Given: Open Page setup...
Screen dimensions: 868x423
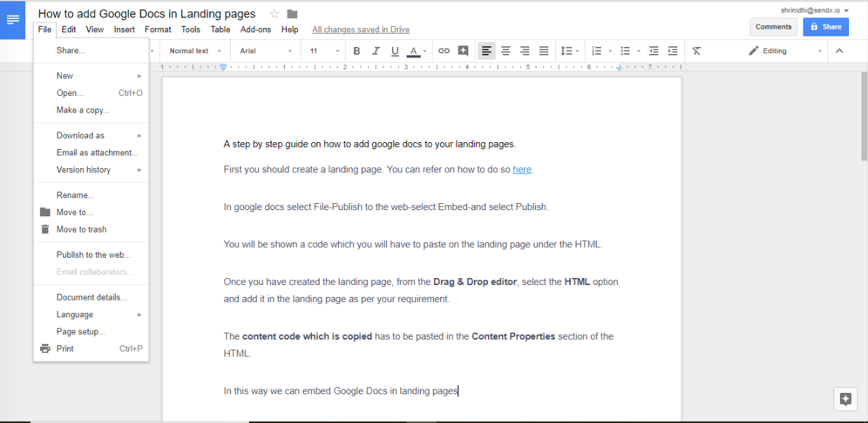Looking at the screenshot, I should coord(91,332).
